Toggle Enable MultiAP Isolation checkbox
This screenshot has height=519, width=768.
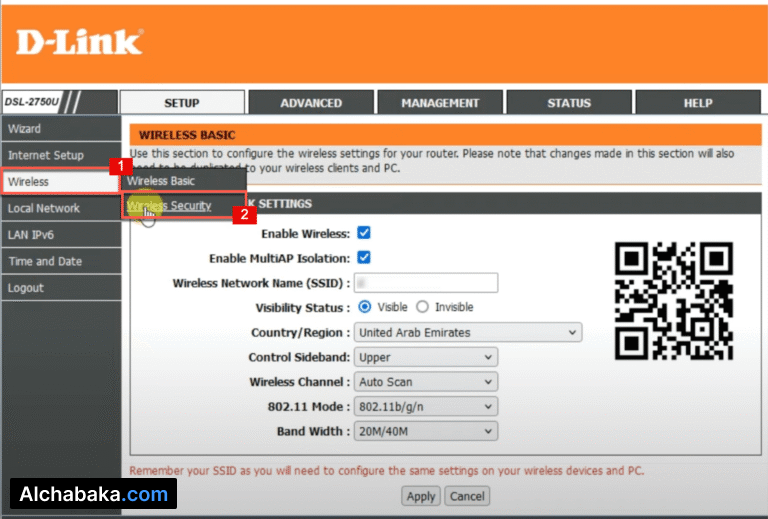[364, 257]
